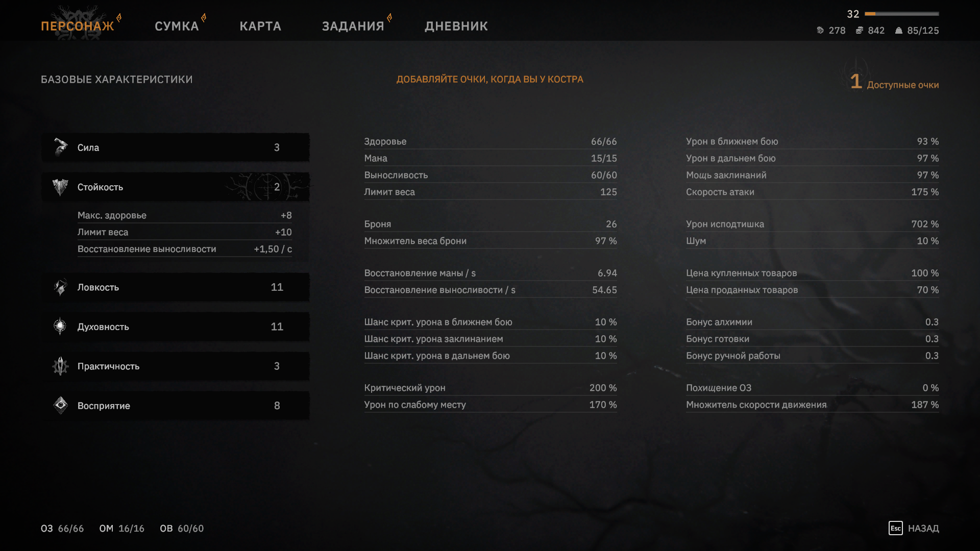Viewport: 980px width, 551px height.
Task: Open the Дневник tab
Action: pos(456,26)
